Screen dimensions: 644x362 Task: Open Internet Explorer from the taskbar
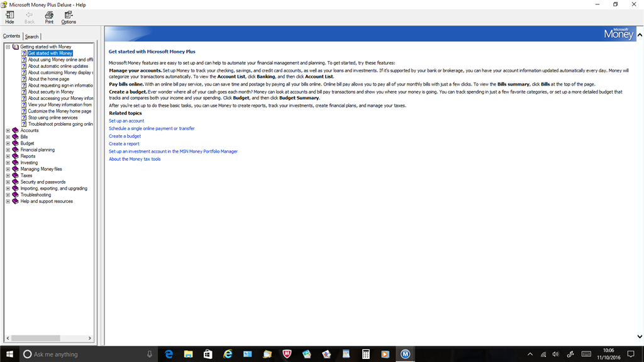pyautogui.click(x=228, y=354)
